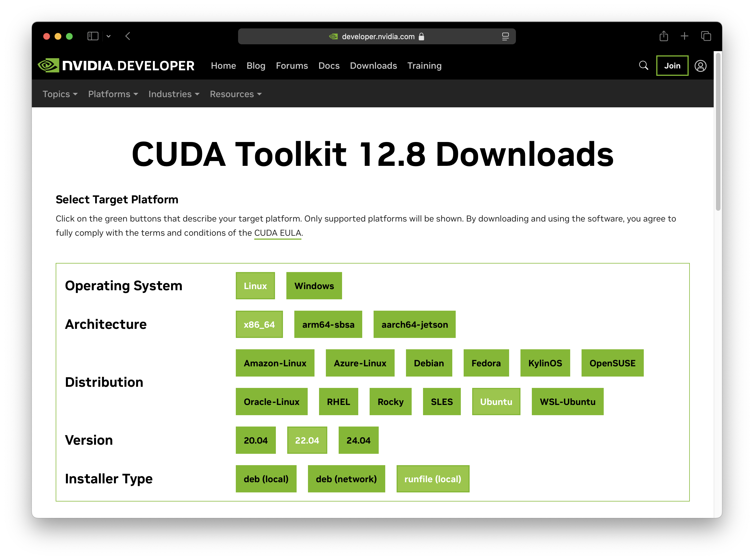
Task: Click the Safari back arrow
Action: (x=128, y=36)
